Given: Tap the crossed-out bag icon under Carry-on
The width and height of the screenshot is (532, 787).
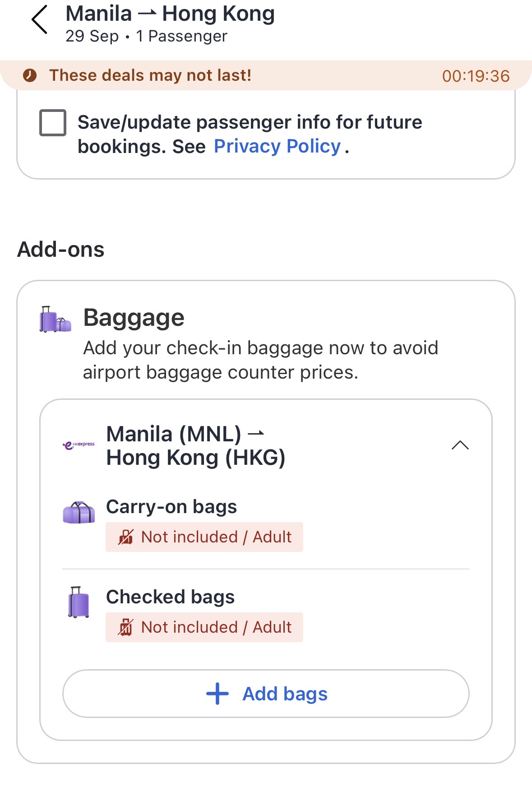Looking at the screenshot, I should [125, 537].
